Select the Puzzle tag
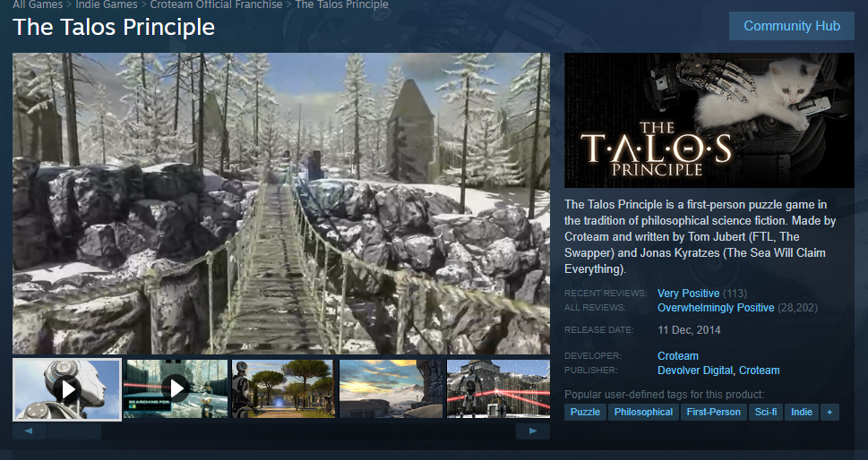 click(x=585, y=412)
